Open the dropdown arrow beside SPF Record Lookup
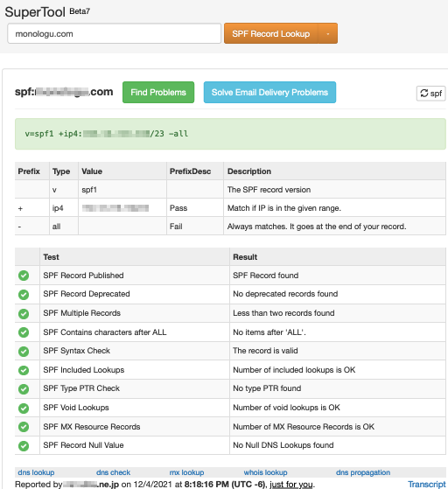This screenshot has width=448, height=489. click(x=327, y=33)
